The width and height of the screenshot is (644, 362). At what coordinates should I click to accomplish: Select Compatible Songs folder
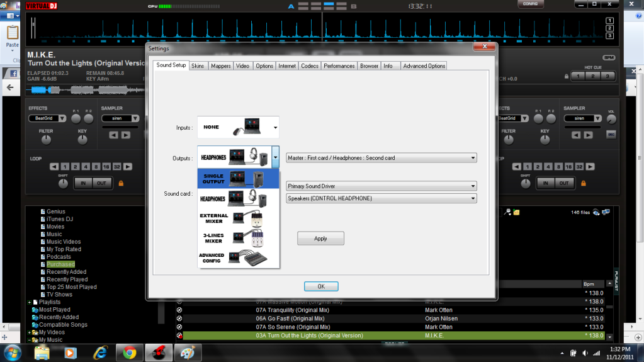click(63, 325)
